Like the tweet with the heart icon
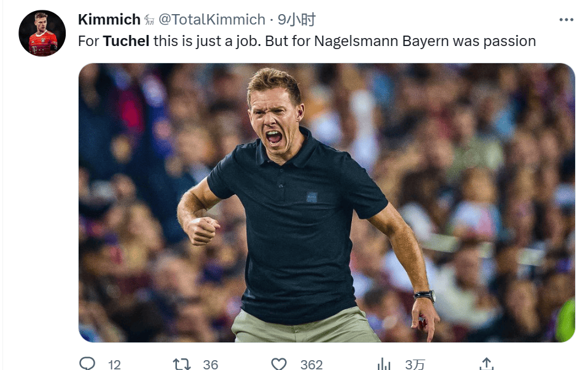This screenshot has width=588, height=370. pyautogui.click(x=280, y=364)
